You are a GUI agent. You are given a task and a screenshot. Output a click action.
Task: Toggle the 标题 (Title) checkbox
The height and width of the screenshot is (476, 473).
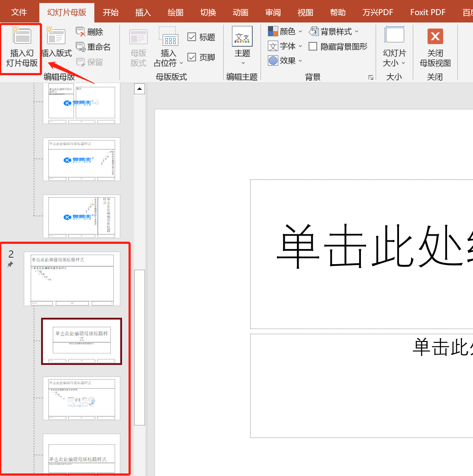(x=192, y=37)
